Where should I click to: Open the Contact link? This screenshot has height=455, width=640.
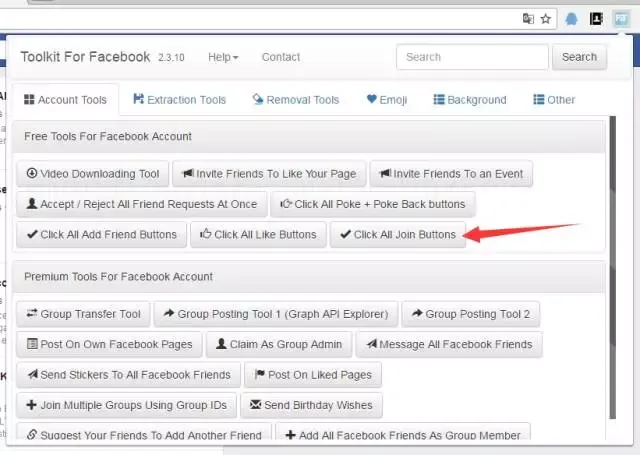pos(281,57)
